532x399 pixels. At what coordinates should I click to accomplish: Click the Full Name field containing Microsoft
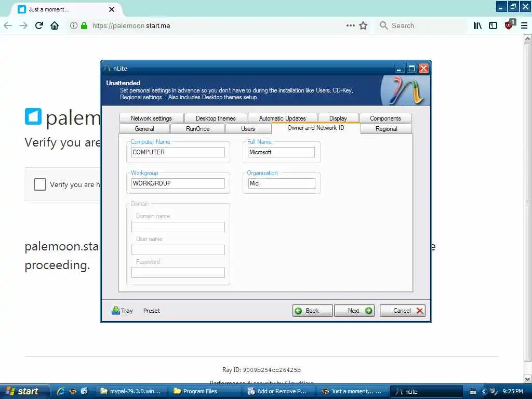[281, 152]
